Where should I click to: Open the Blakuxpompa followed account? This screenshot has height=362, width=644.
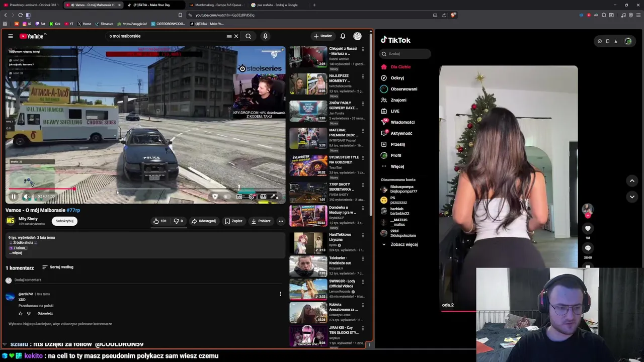tap(399, 189)
